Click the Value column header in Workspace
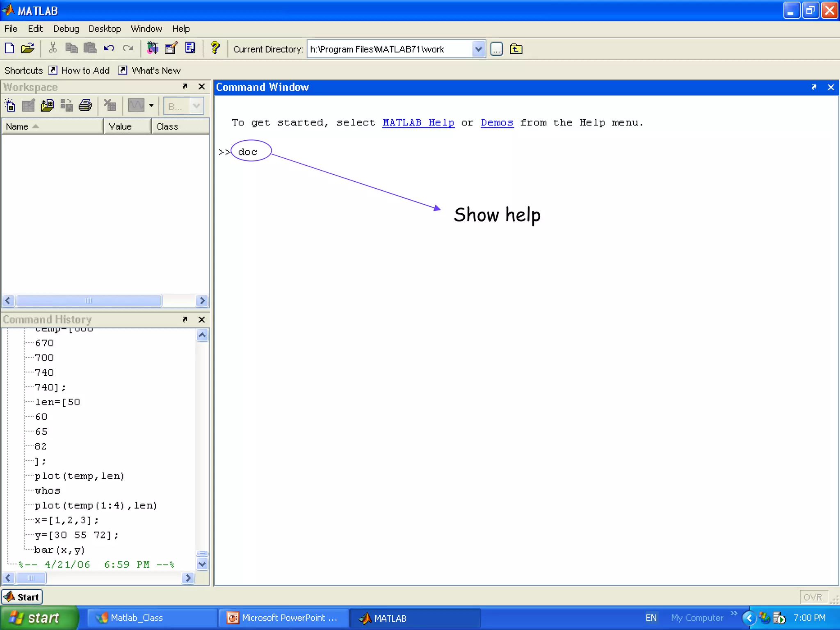Viewport: 840px width, 630px height. pyautogui.click(x=128, y=126)
